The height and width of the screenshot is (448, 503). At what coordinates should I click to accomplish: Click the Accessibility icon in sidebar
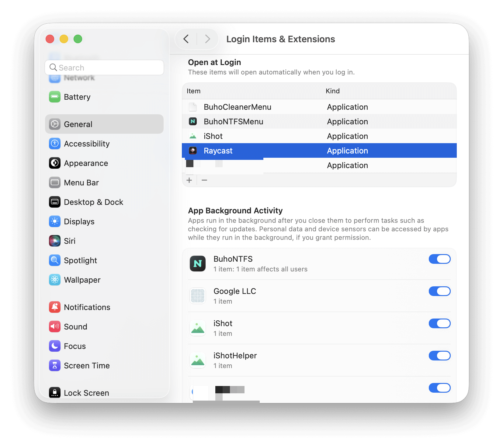[x=55, y=144]
